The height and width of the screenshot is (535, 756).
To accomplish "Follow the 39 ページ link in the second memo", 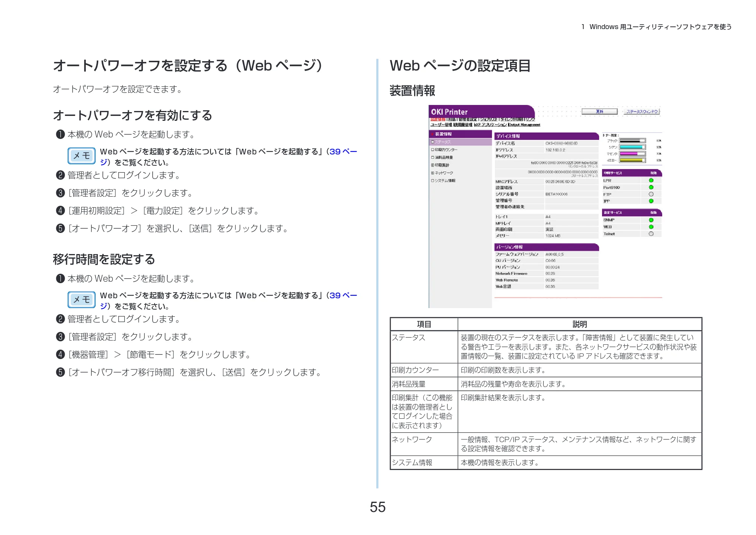I will tap(343, 296).
